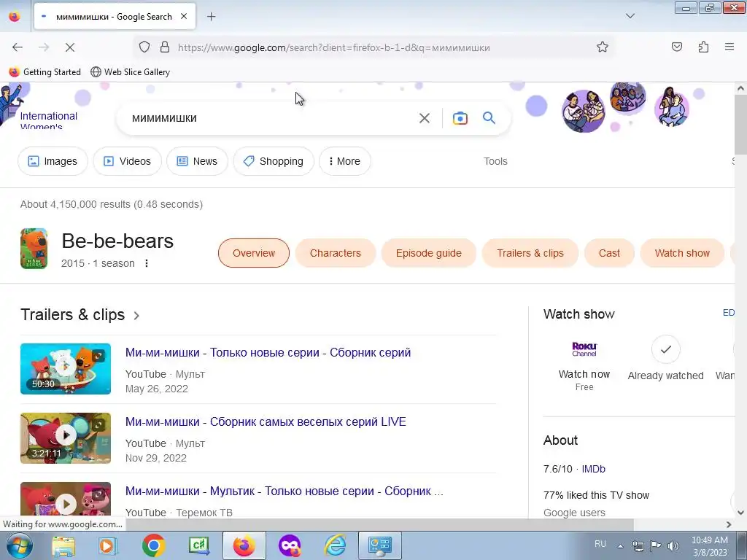
Task: Open Firefox private browsing taskbar icon
Action: [x=290, y=545]
